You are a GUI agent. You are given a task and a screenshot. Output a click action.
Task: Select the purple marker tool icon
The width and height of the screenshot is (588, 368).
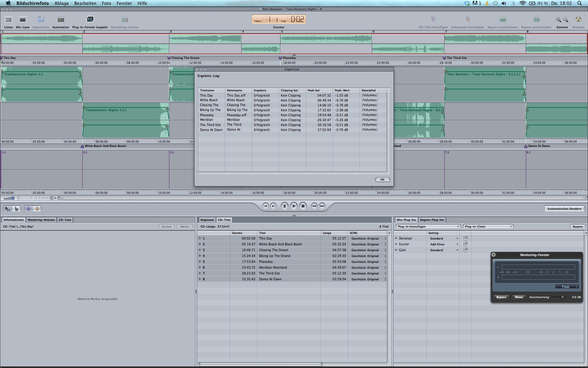click(x=28, y=209)
